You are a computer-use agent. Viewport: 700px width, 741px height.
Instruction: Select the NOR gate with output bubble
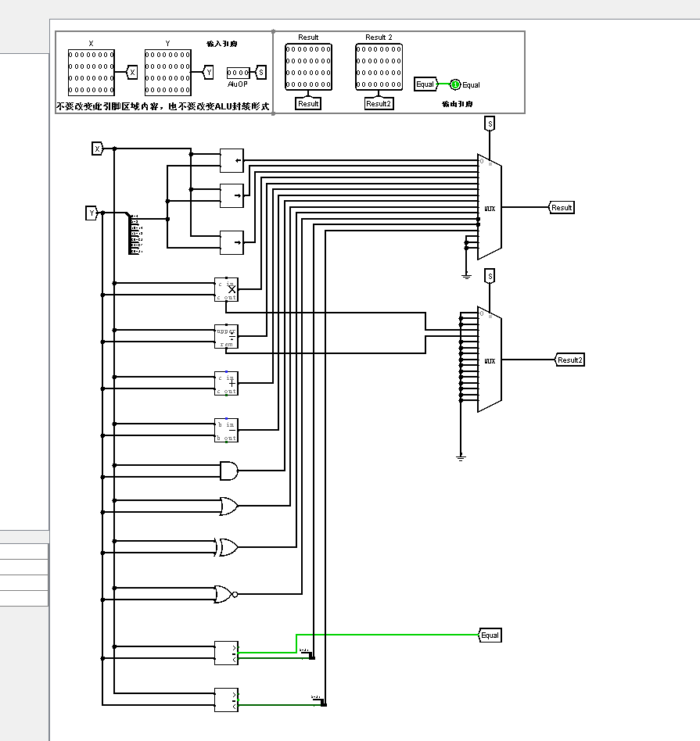pos(226,594)
